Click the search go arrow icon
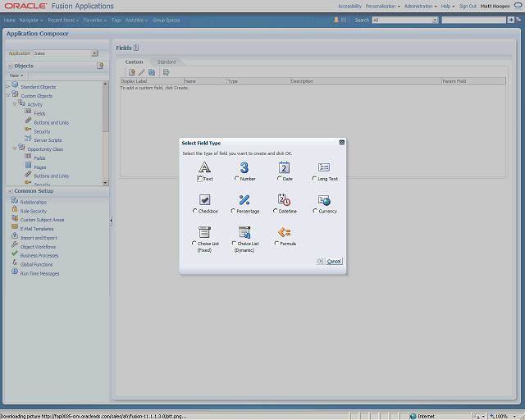 coord(510,20)
